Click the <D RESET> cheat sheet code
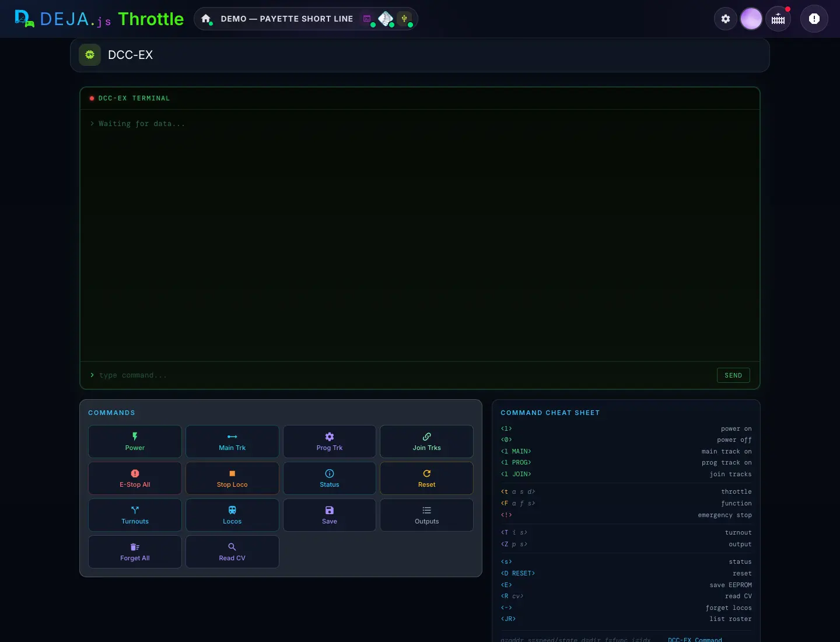Image resolution: width=840 pixels, height=642 pixels. point(518,573)
